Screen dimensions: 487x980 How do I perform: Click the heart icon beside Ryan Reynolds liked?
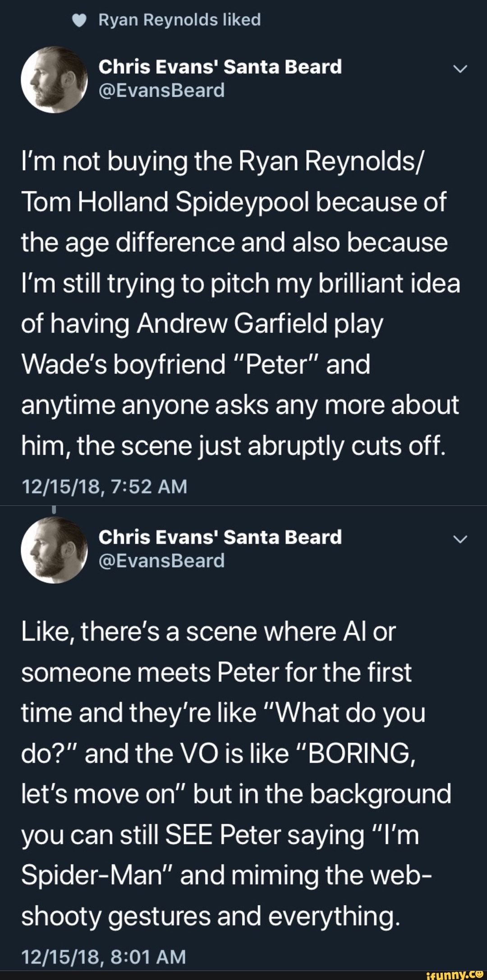click(79, 20)
